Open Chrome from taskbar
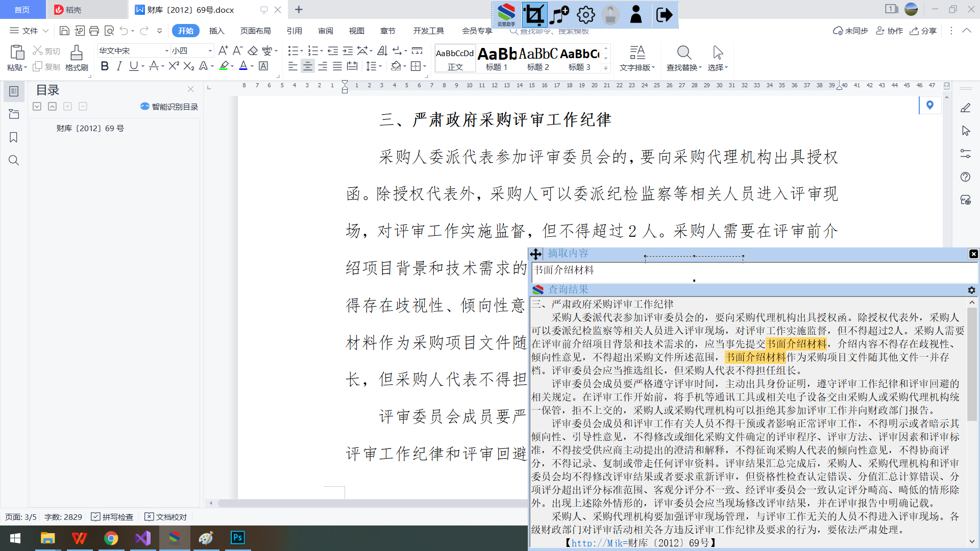Screen dimensions: 980x551 pos(111,538)
